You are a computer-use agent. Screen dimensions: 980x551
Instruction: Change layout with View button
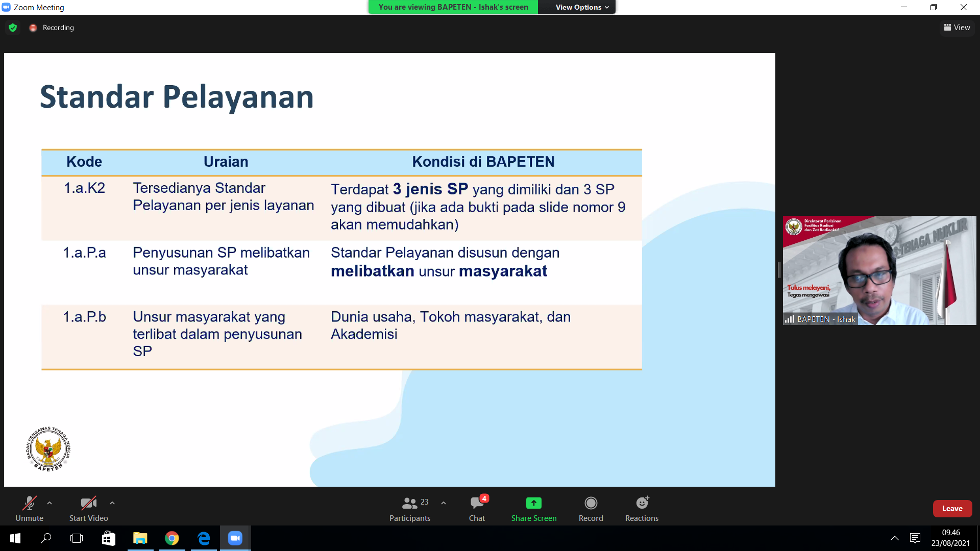point(957,28)
